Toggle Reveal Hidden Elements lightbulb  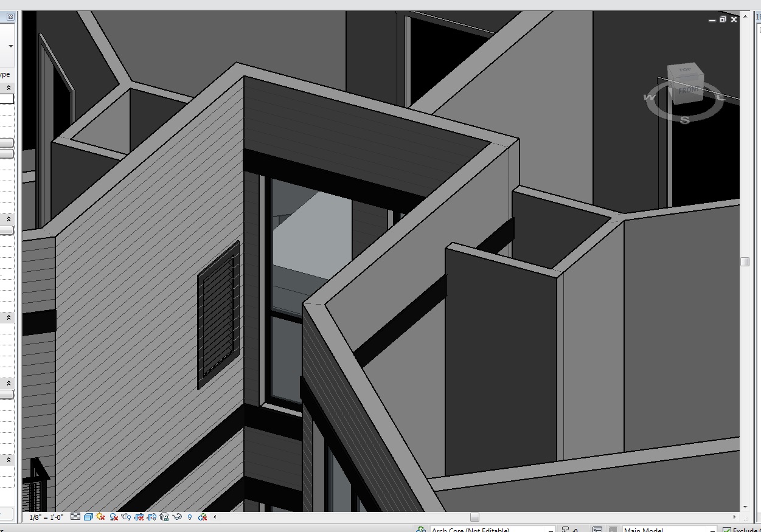click(x=190, y=517)
